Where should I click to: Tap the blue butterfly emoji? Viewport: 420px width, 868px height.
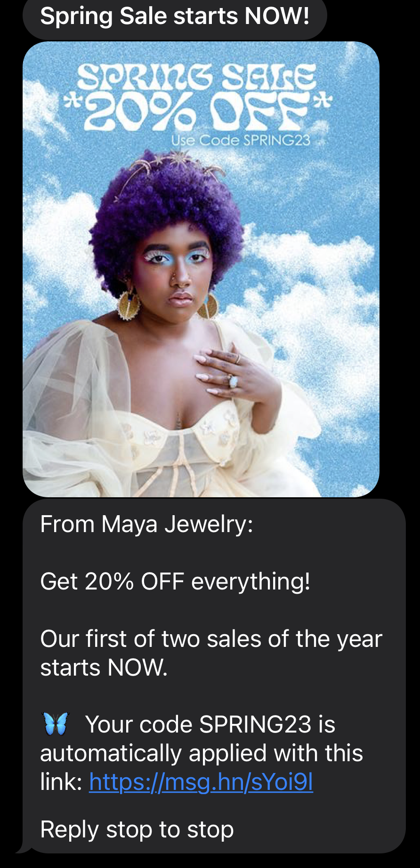click(x=56, y=724)
